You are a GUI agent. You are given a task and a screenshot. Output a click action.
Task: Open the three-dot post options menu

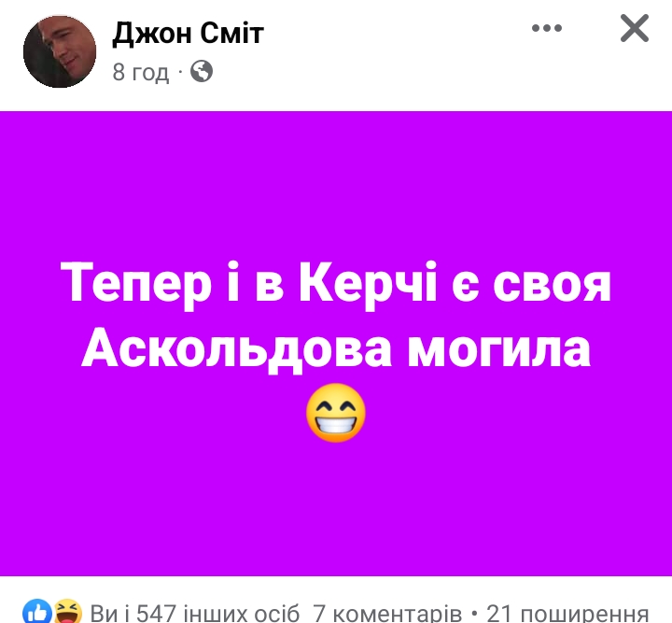[x=546, y=28]
